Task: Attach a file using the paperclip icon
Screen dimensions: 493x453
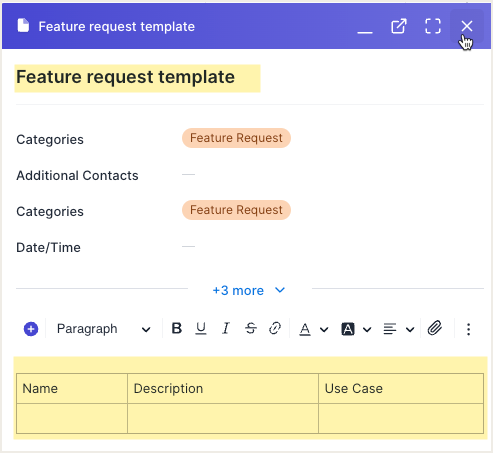Action: point(435,329)
